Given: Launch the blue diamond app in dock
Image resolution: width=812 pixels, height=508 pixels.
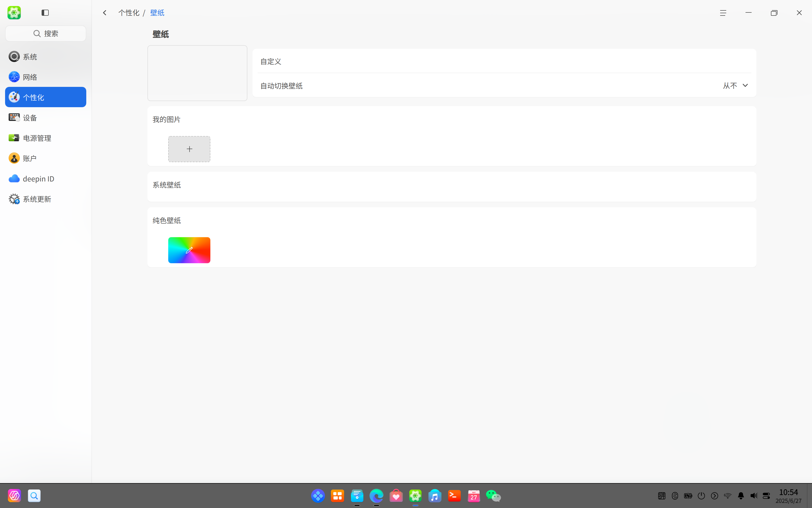Looking at the screenshot, I should pyautogui.click(x=318, y=496).
